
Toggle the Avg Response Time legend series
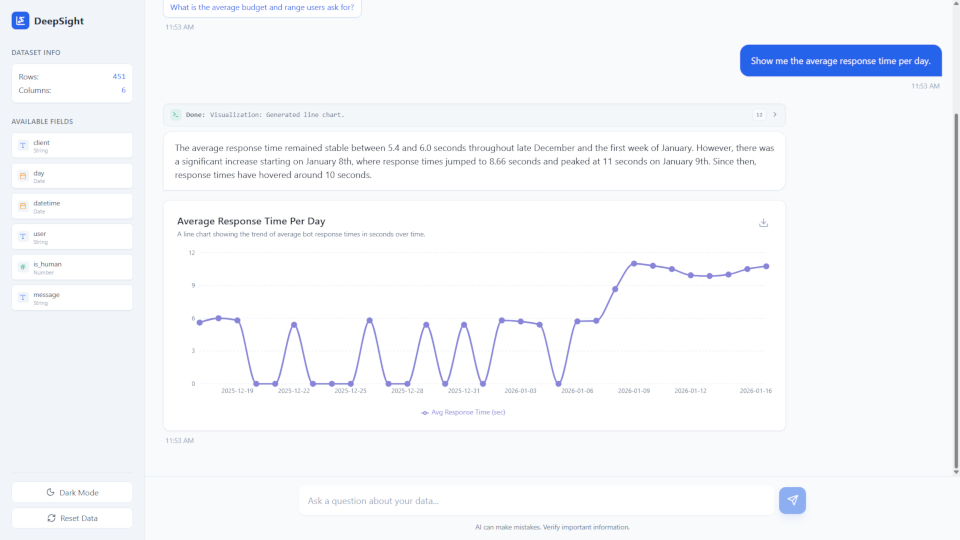pyautogui.click(x=463, y=412)
